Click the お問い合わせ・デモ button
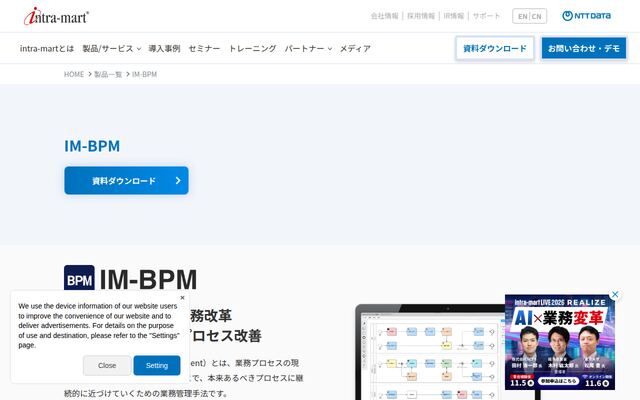Viewport: 640px width, 400px height. coord(584,48)
